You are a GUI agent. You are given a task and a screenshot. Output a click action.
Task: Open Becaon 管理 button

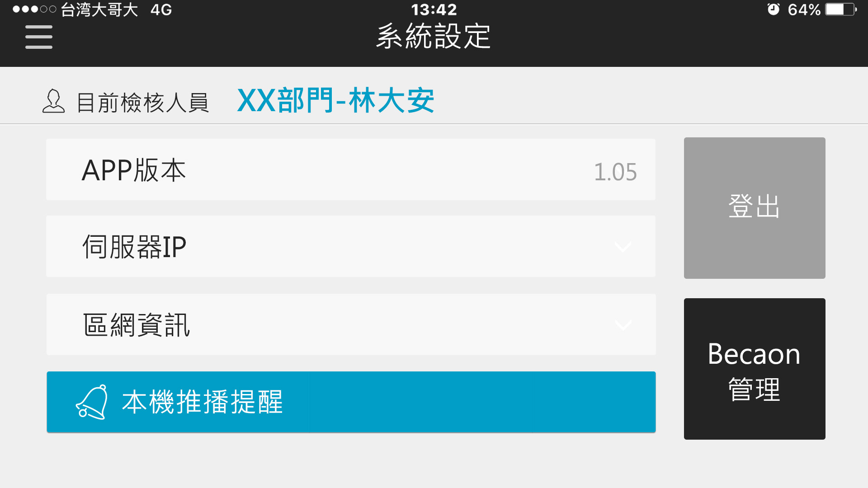pyautogui.click(x=755, y=369)
